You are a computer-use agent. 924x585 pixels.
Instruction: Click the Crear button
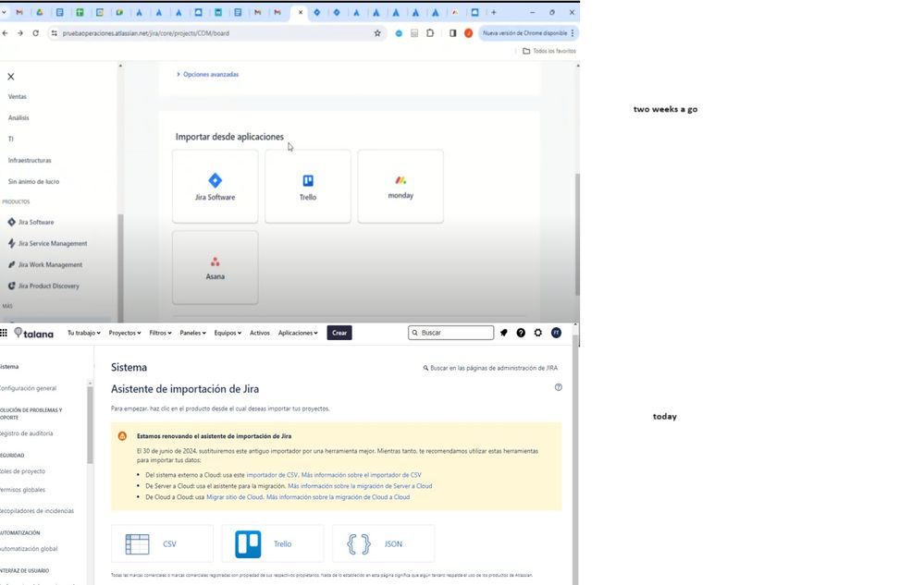pyautogui.click(x=339, y=333)
